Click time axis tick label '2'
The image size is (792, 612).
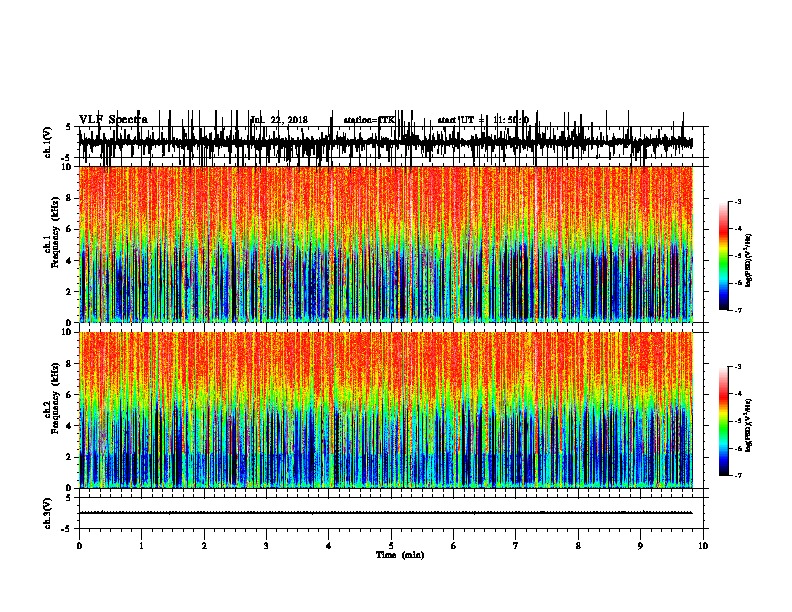[204, 546]
